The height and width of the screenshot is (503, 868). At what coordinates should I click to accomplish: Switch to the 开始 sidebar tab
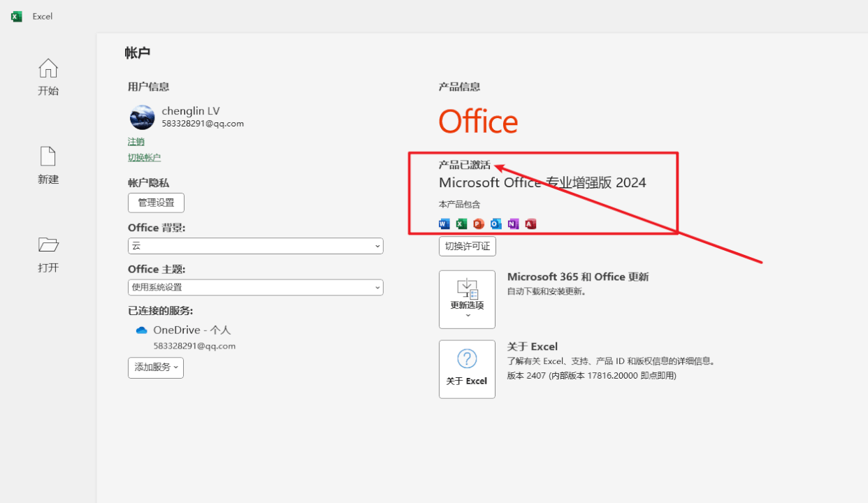click(48, 77)
